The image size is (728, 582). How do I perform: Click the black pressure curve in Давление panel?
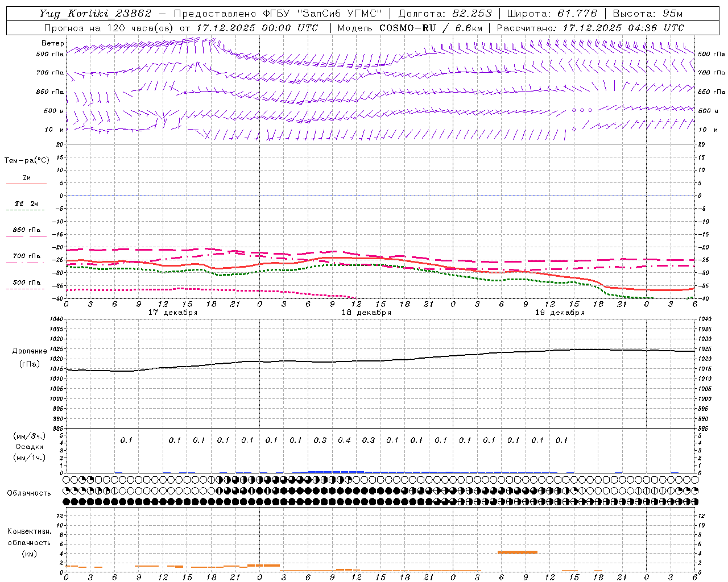[x=381, y=360]
